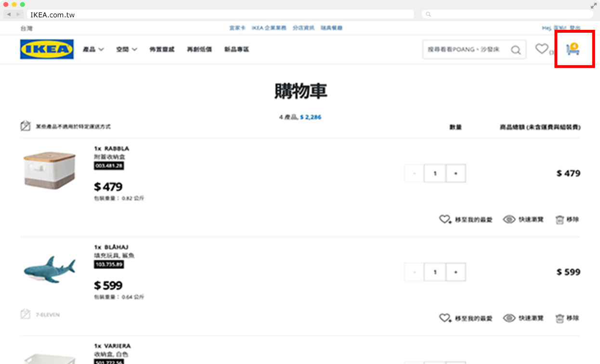
Task: Open the favorites heart icon in header
Action: (x=542, y=49)
